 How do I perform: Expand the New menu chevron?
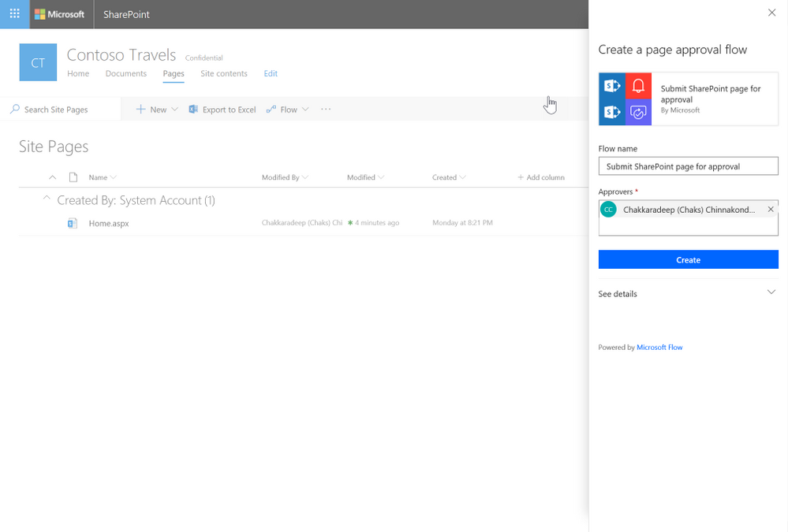pyautogui.click(x=174, y=109)
